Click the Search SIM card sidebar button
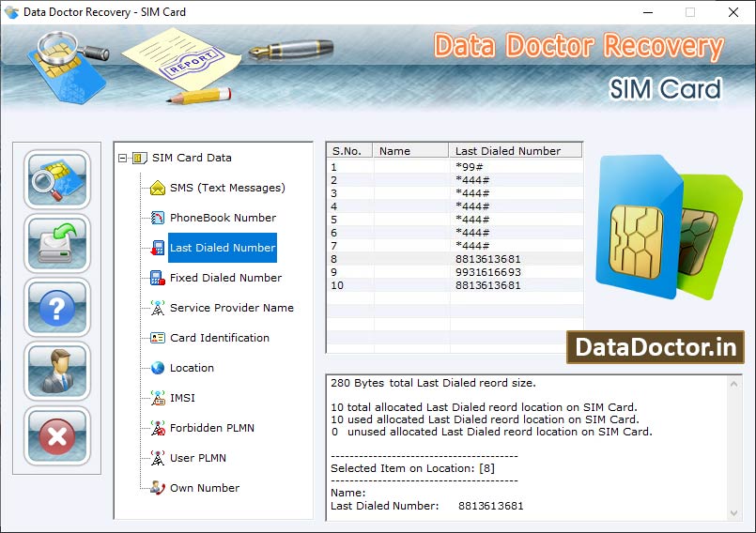This screenshot has width=756, height=533. pyautogui.click(x=57, y=179)
